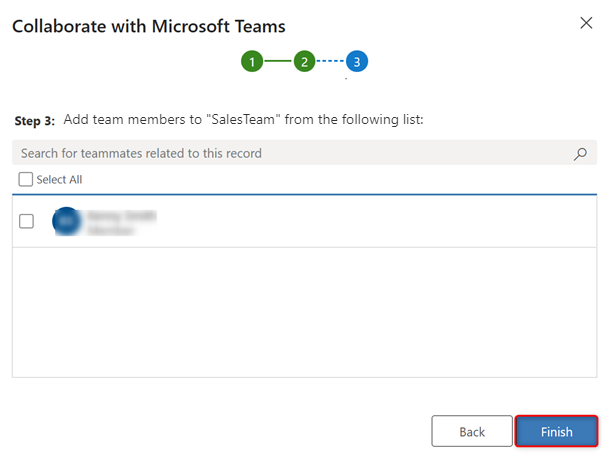The height and width of the screenshot is (467, 602).
Task: Click the dotted line between steps 2 and 3
Action: click(x=331, y=61)
